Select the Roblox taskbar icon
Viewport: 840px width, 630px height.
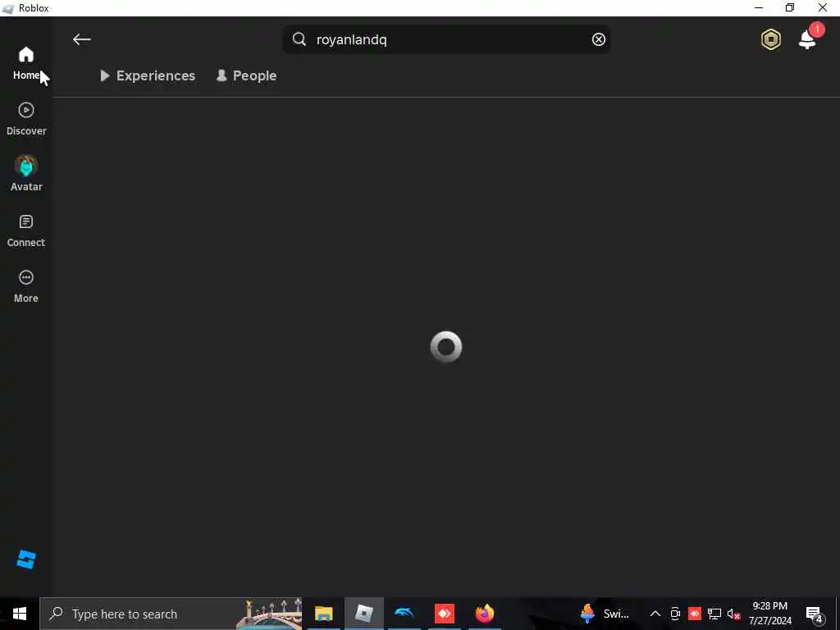(363, 614)
